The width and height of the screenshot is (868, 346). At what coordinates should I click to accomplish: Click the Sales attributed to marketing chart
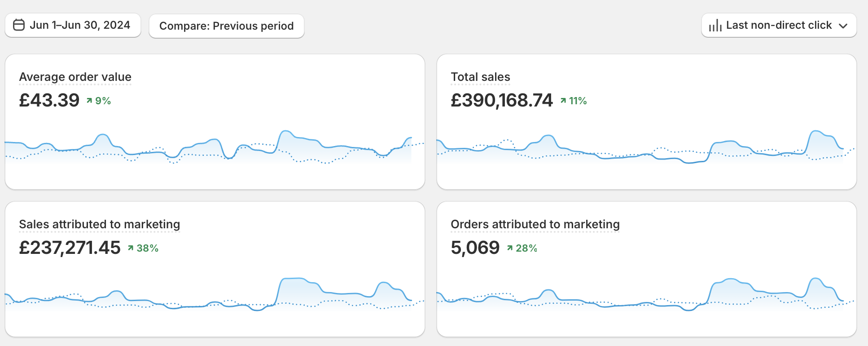coord(215,297)
